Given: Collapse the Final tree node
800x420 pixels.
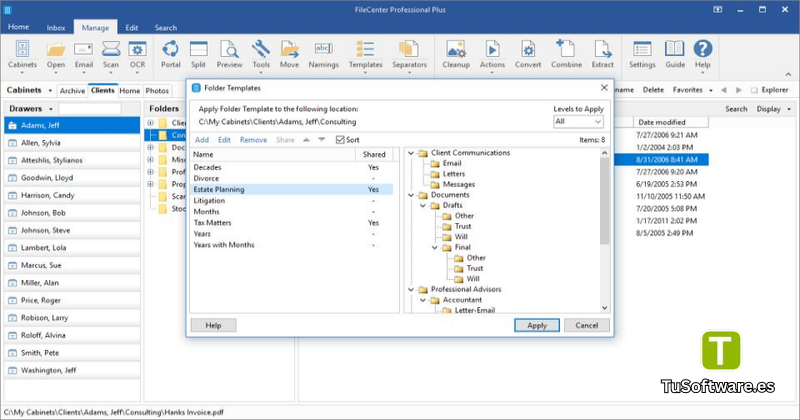Looking at the screenshot, I should click(x=435, y=248).
